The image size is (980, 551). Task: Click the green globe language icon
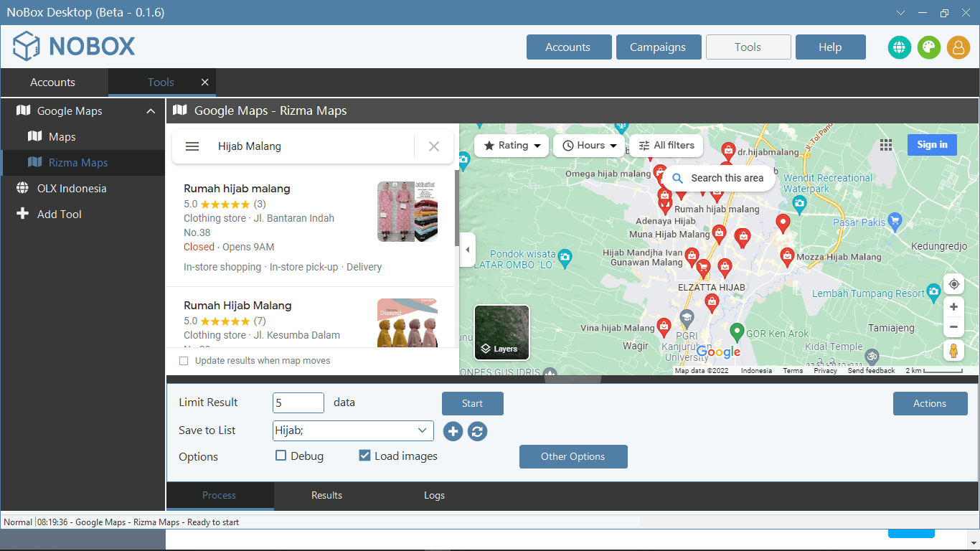tap(900, 47)
